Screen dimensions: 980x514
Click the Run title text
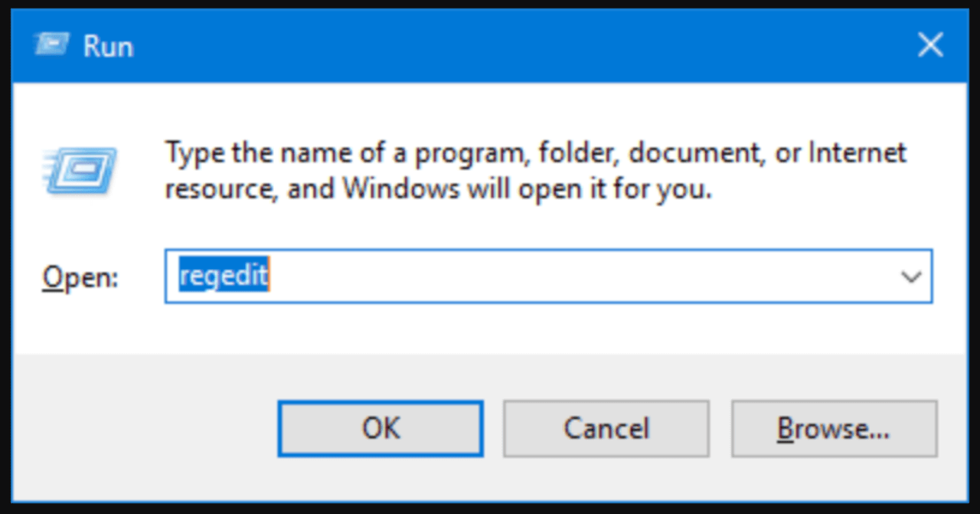(109, 46)
